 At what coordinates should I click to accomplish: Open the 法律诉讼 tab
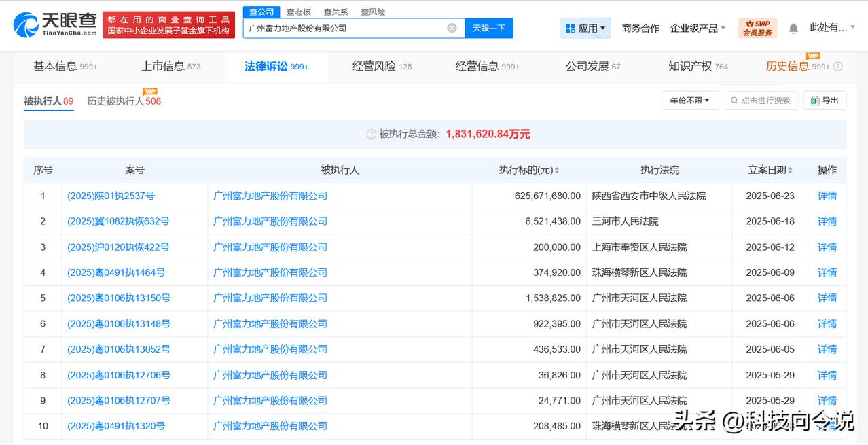pyautogui.click(x=276, y=67)
